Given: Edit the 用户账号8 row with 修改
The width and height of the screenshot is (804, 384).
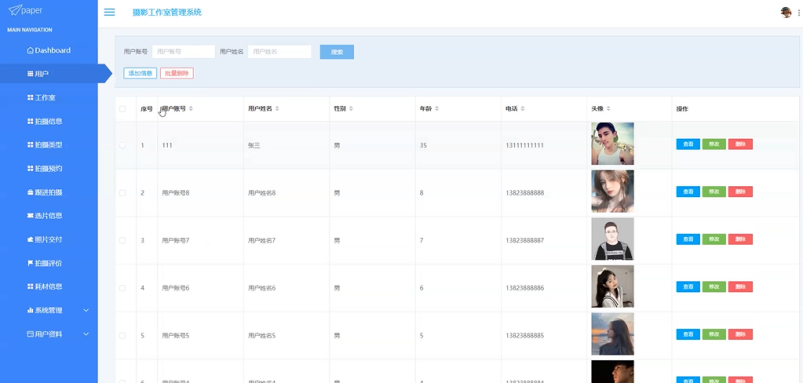Looking at the screenshot, I should pos(714,192).
